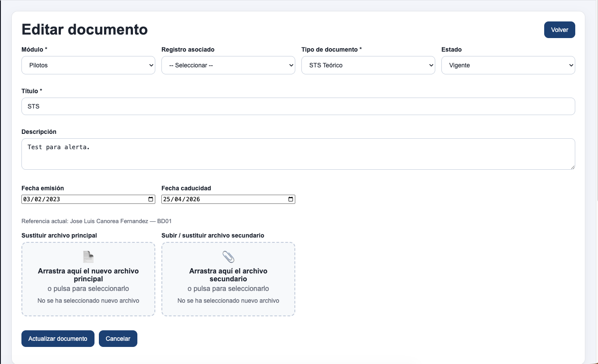Viewport: 598px width, 364px height.
Task: Click the 'Registro asociado' label
Action: 188,49
